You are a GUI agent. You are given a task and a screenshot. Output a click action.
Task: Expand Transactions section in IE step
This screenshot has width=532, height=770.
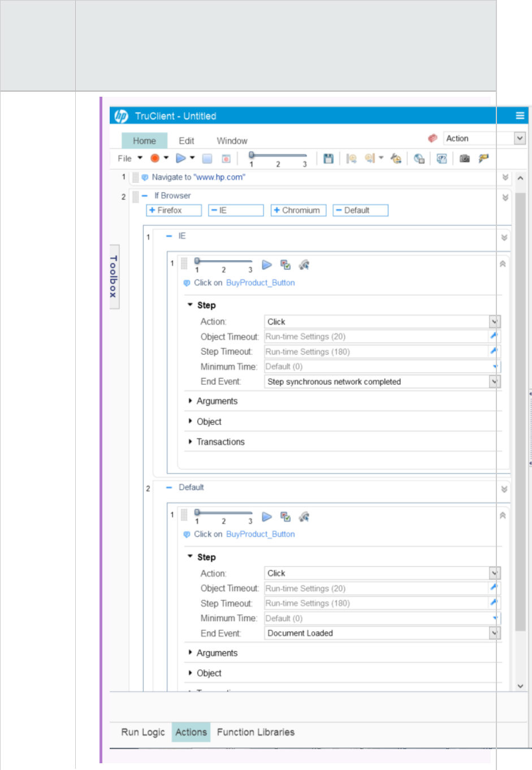tap(190, 441)
